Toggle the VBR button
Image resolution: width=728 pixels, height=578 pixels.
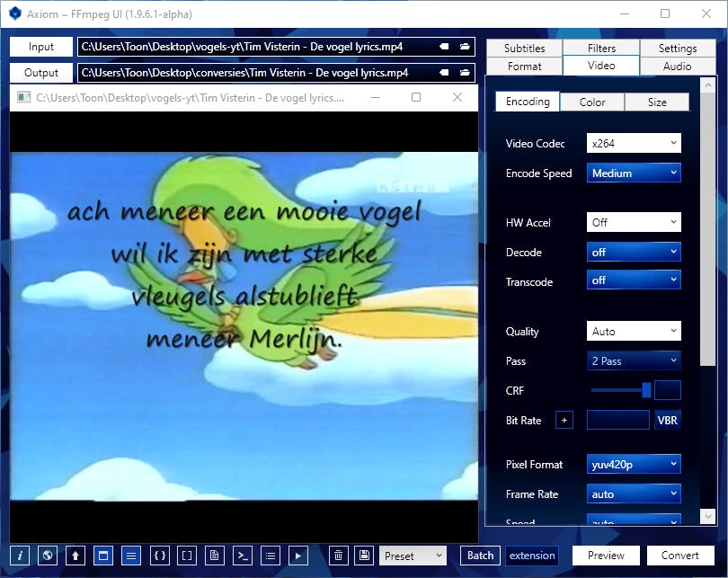pos(667,420)
